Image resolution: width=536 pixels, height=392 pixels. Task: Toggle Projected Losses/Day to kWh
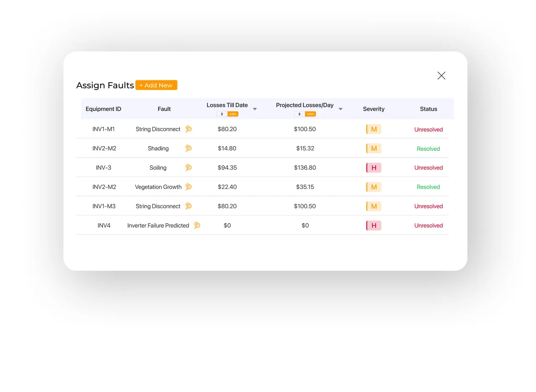310,114
